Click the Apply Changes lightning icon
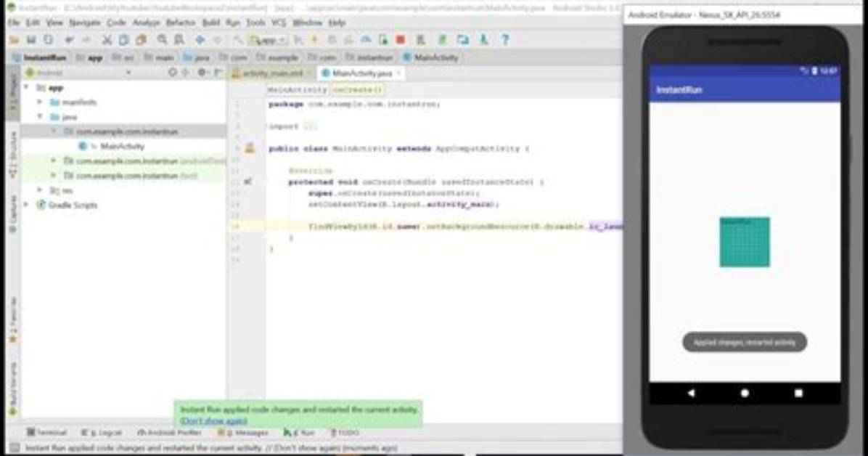The width and height of the screenshot is (868, 456). pyautogui.click(x=315, y=40)
